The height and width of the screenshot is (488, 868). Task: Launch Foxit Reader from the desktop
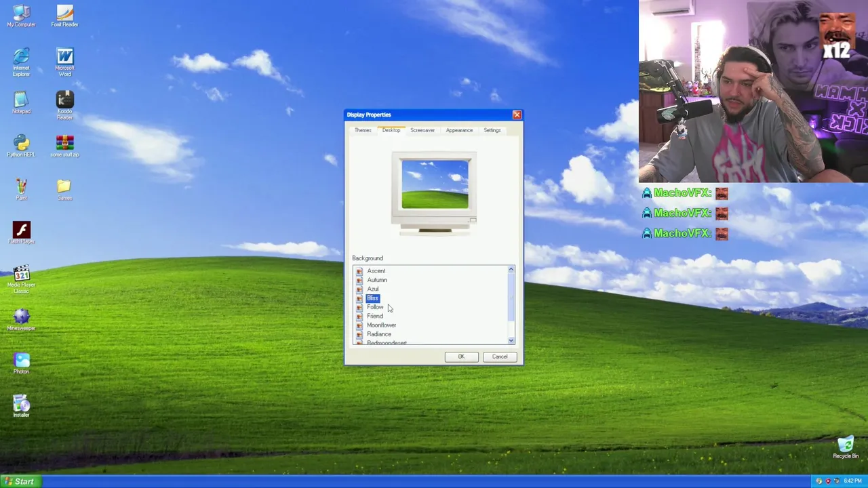64,16
